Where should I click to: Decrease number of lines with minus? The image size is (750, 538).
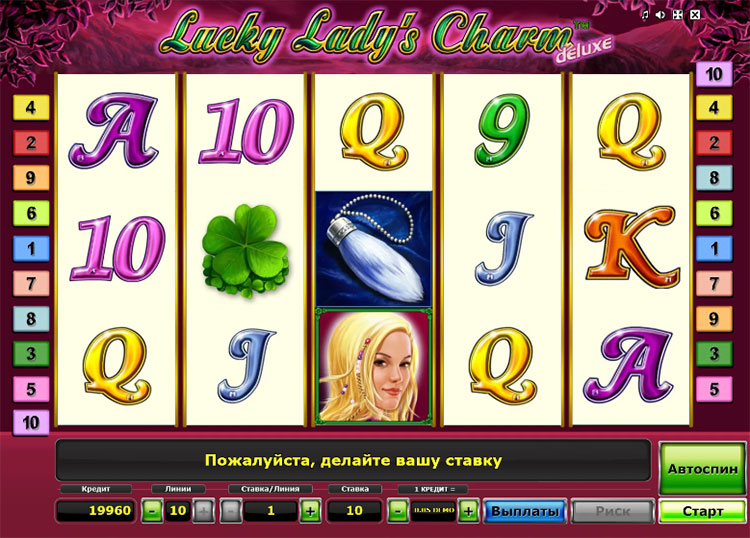click(x=153, y=511)
